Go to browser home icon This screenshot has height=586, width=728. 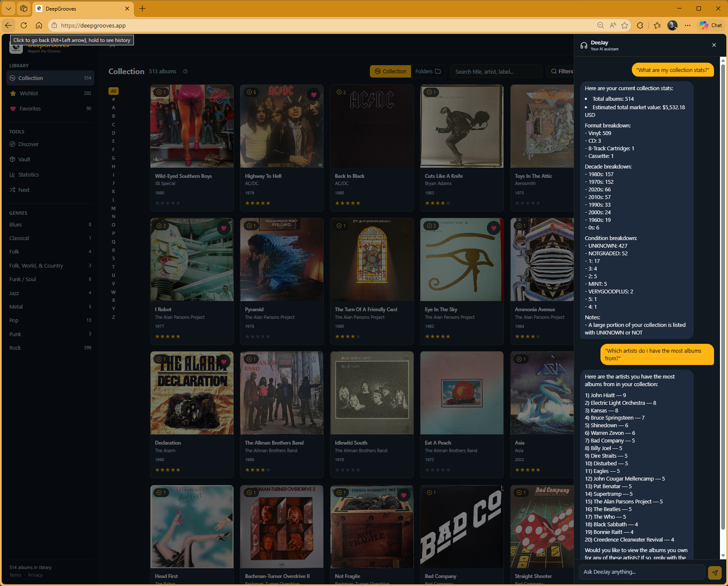click(39, 25)
